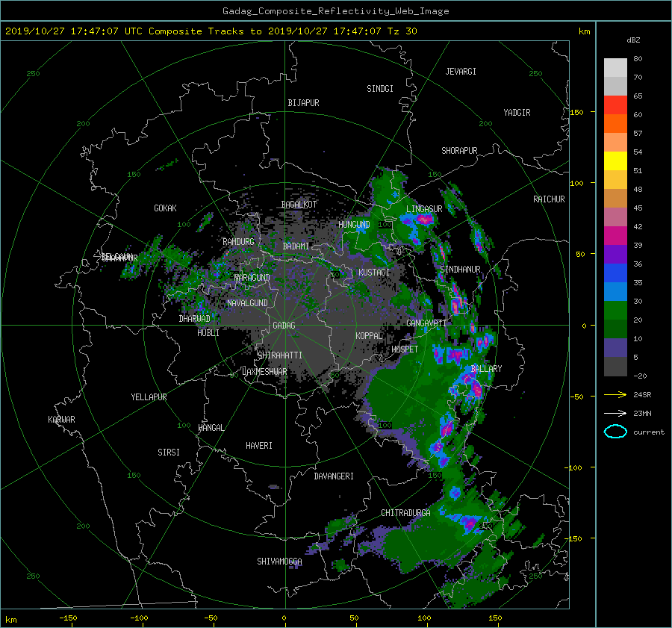Click the SIRSI city label
Viewport: 672px width, 628px height.
pos(169,453)
